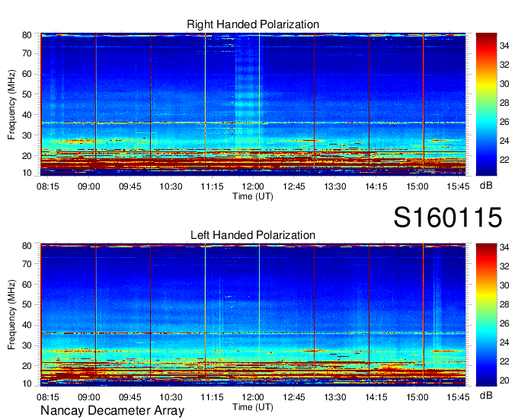Screen dimensions: 518x420
Task: Click the top panel's color scale bar
Action: coord(486,104)
